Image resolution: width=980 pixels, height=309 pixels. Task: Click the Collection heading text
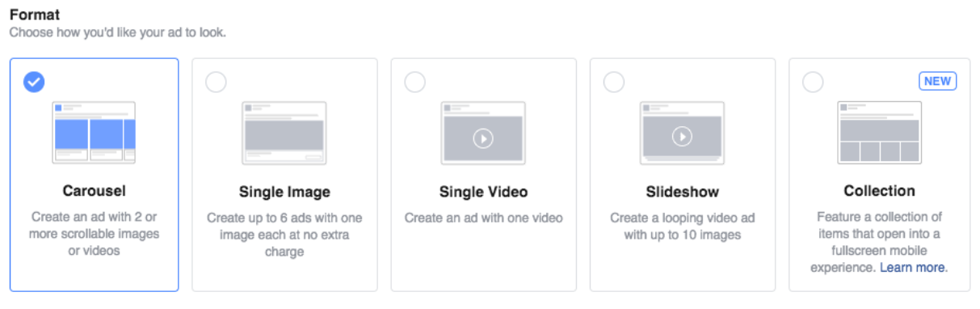879,191
